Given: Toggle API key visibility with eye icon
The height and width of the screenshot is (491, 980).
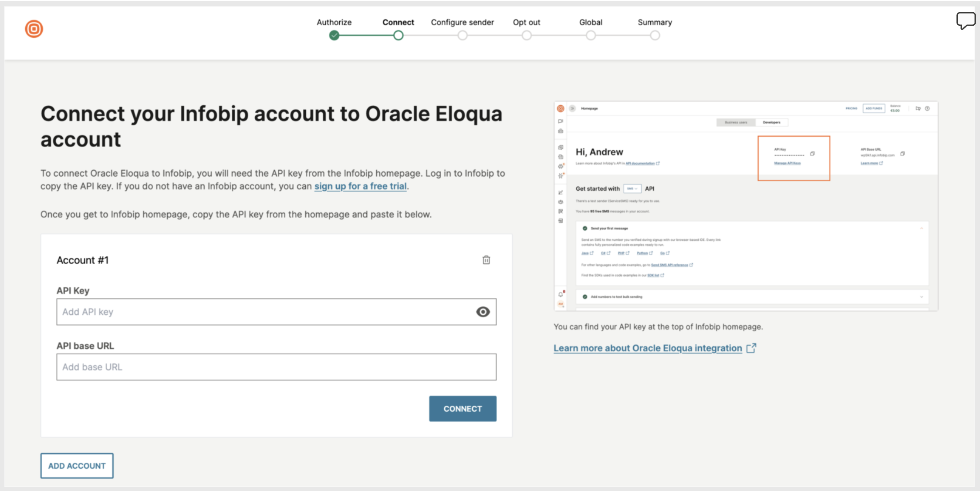Looking at the screenshot, I should pyautogui.click(x=483, y=312).
